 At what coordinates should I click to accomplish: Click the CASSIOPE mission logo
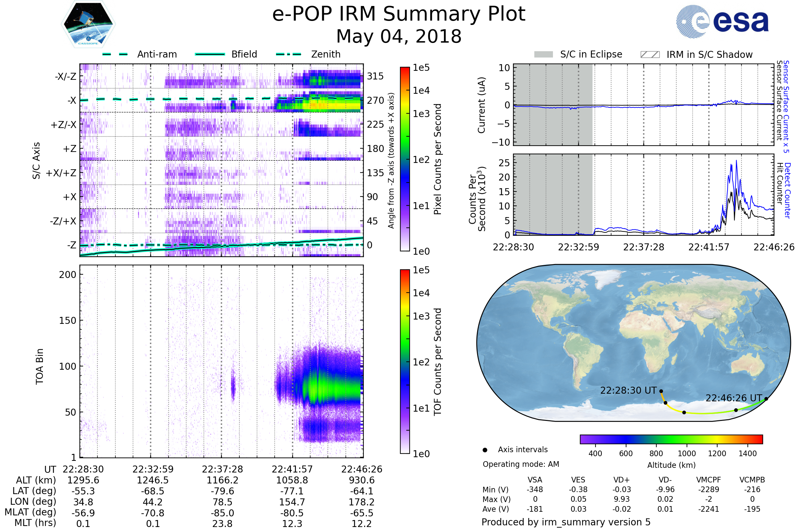point(88,24)
